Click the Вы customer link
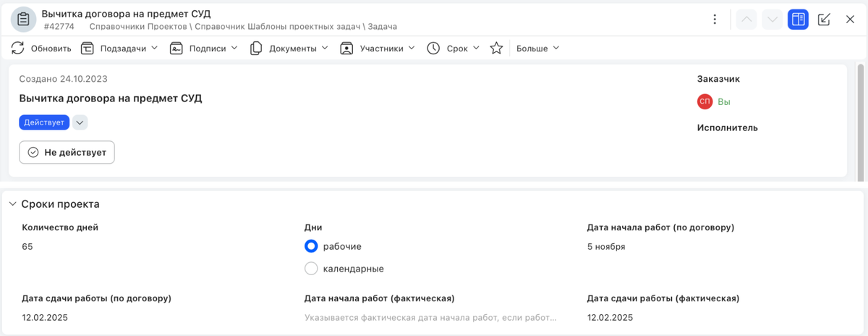Viewport: 868px width, 336px height. click(x=724, y=102)
